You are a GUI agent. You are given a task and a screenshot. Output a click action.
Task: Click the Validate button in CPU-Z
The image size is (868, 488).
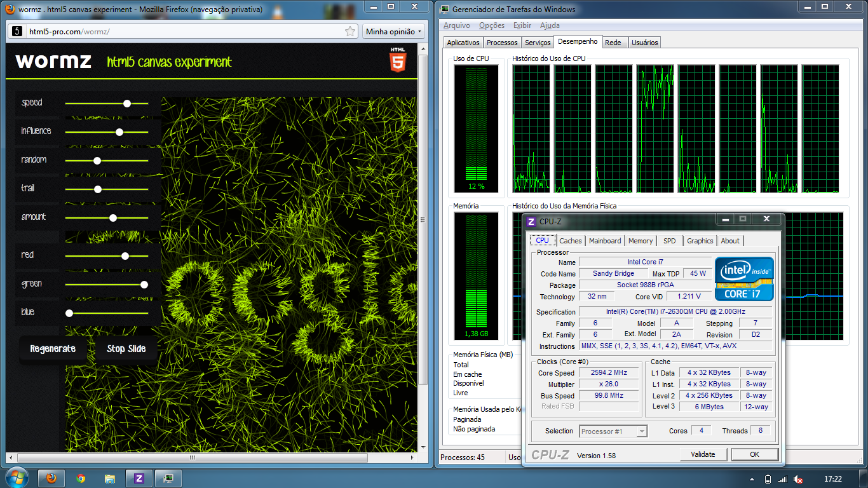[703, 454]
